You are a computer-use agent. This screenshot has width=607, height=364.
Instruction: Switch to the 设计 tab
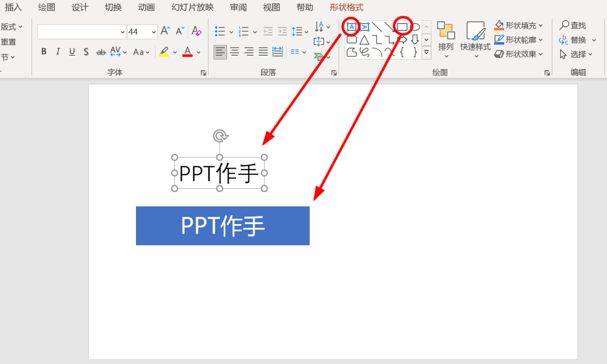(80, 7)
